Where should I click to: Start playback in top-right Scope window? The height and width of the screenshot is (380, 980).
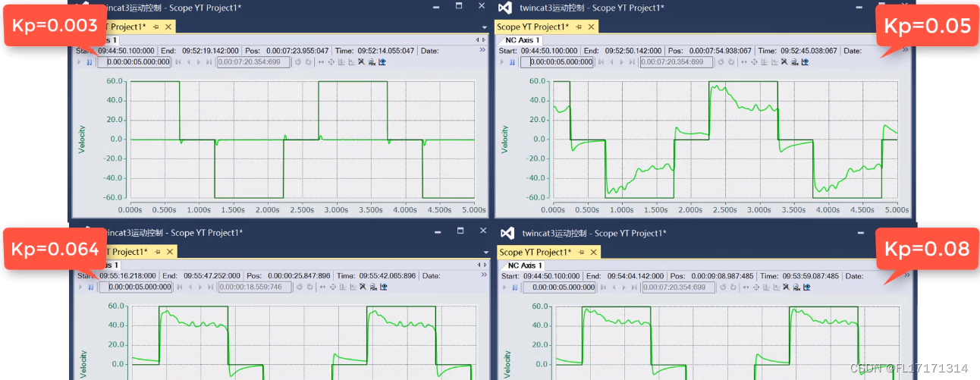[502, 61]
